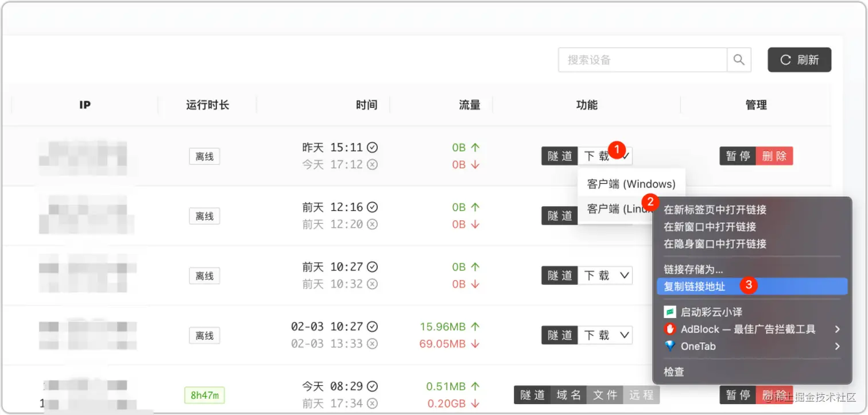Click green up arrow beside 15.96MB

475,327
